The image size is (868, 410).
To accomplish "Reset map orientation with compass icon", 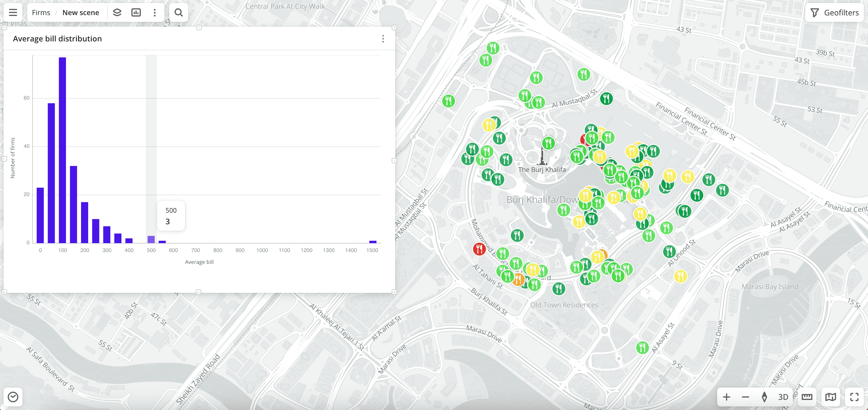I will coord(764,397).
